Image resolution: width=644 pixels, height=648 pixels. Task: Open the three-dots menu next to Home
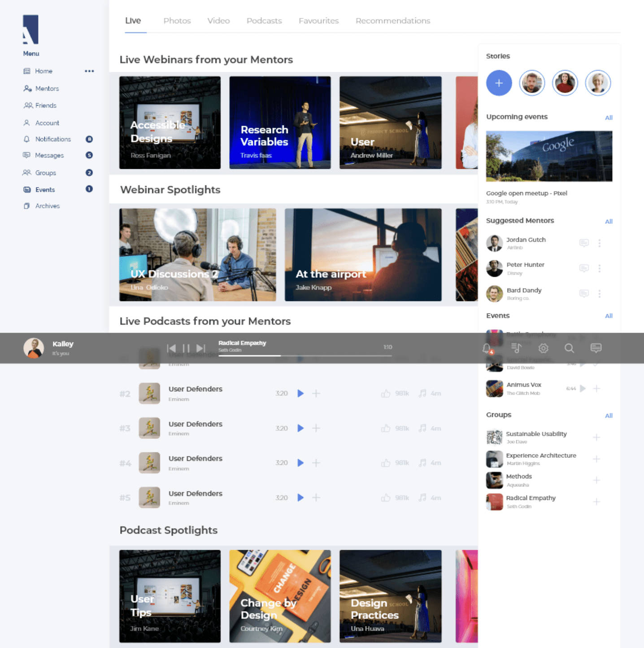click(89, 71)
